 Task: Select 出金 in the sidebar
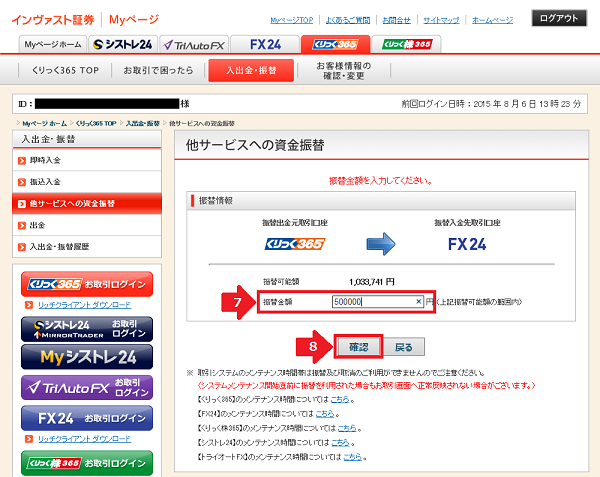[87, 225]
